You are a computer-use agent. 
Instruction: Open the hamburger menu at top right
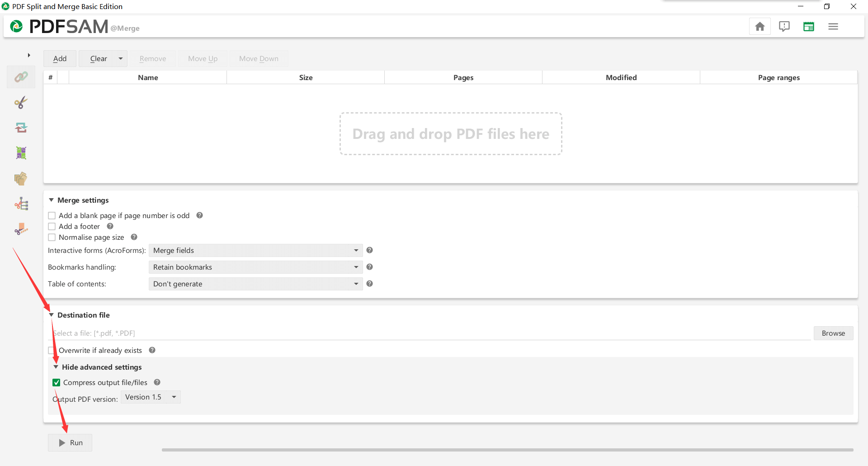coord(833,27)
